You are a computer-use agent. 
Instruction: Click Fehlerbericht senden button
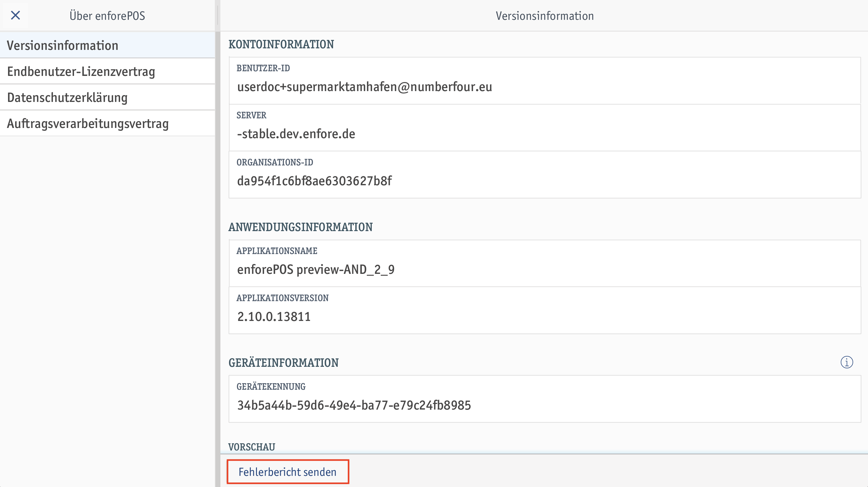click(287, 472)
